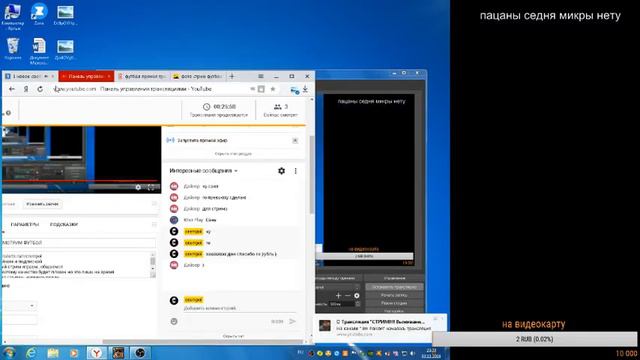Click the stream title input field
This screenshot has height=360, width=640.
pyautogui.click(x=78, y=242)
